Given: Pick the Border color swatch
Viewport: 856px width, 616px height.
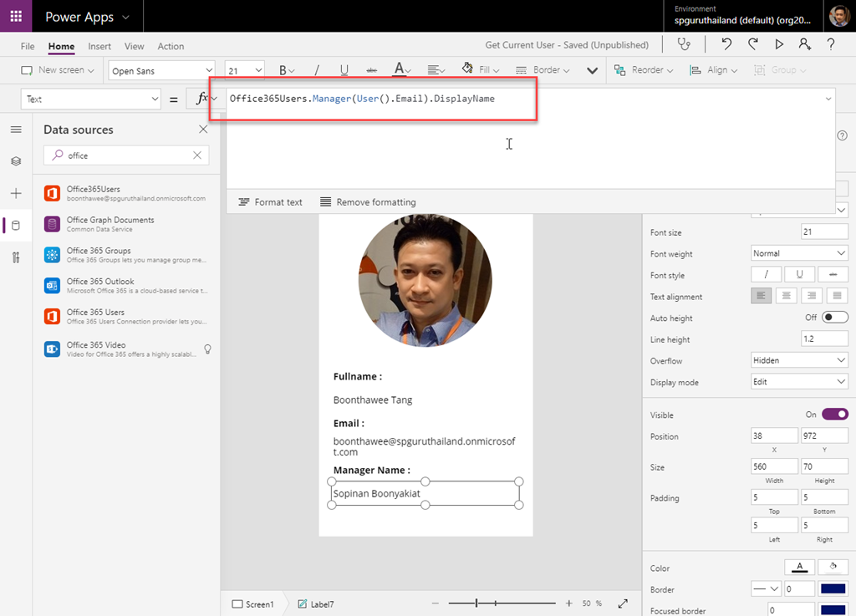Looking at the screenshot, I should pos(833,588).
